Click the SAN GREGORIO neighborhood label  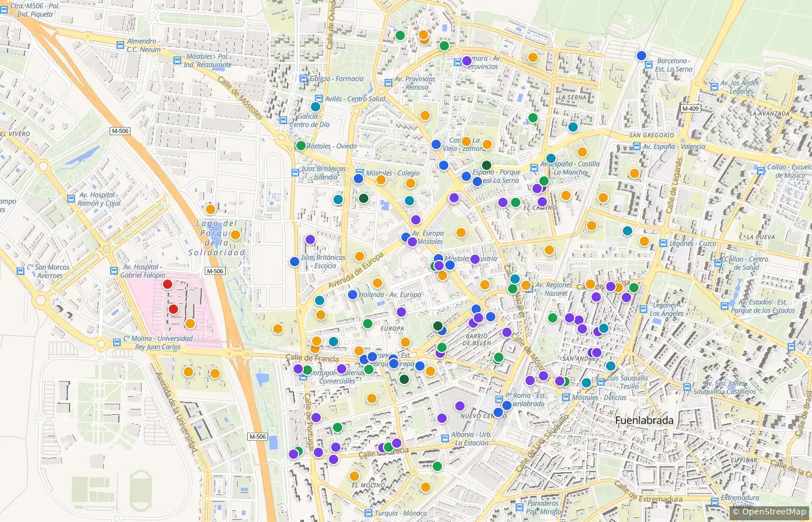(x=652, y=135)
